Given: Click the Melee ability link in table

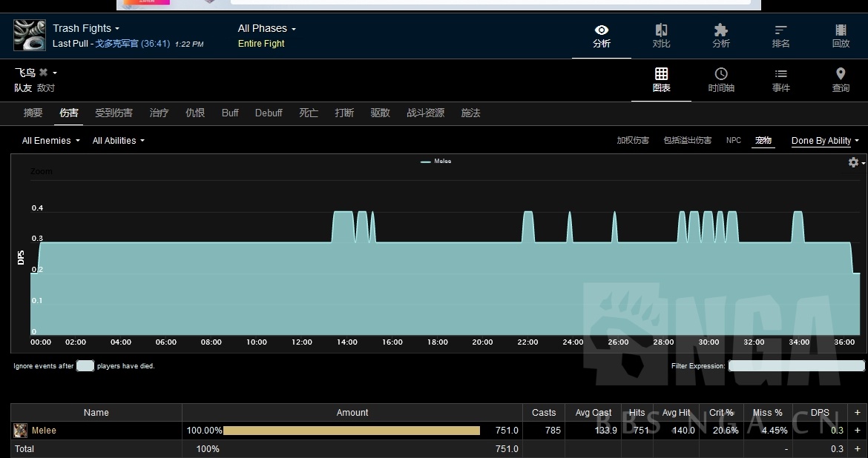Looking at the screenshot, I should pyautogui.click(x=44, y=431).
